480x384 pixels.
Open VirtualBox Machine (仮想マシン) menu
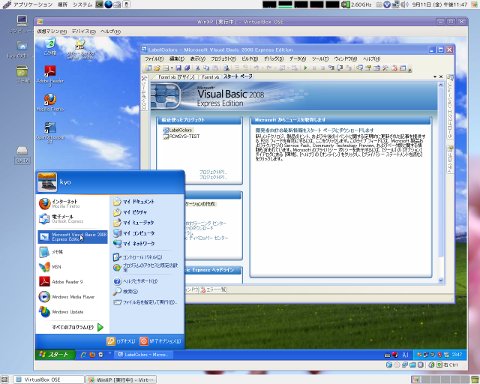52,31
